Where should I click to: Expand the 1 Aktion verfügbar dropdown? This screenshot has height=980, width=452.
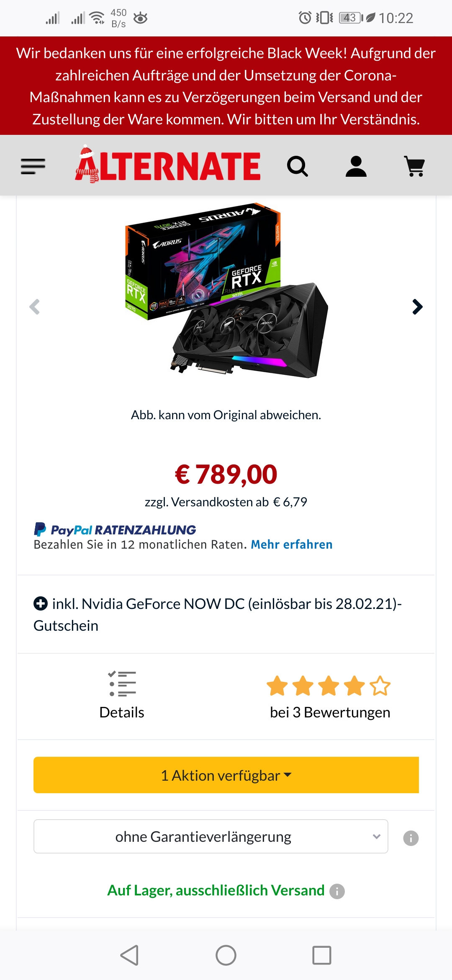(226, 775)
